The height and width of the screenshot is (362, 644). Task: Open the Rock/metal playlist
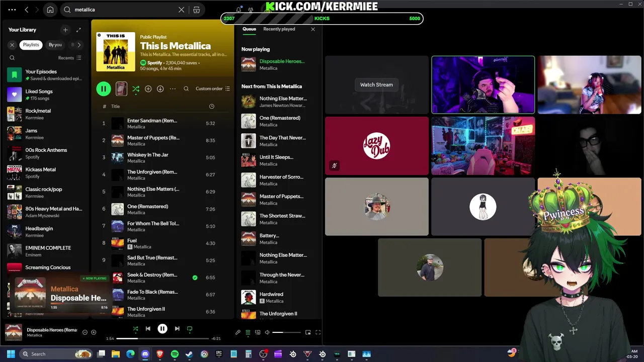coord(45,114)
